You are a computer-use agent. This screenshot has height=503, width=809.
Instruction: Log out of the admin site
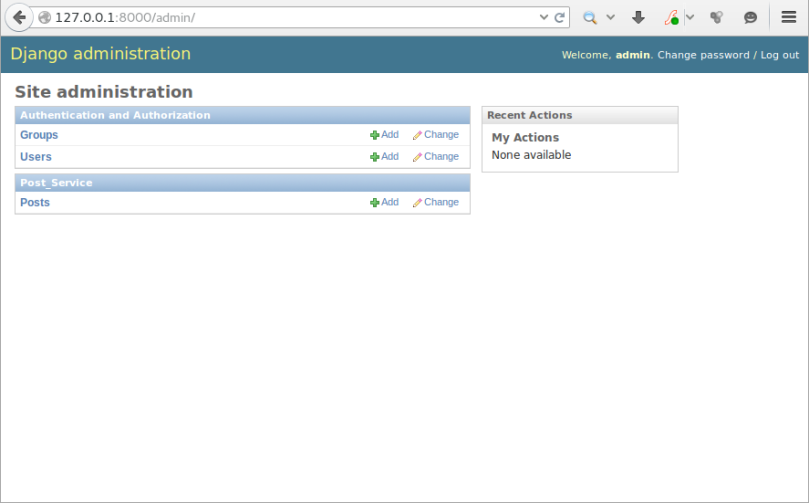click(780, 55)
